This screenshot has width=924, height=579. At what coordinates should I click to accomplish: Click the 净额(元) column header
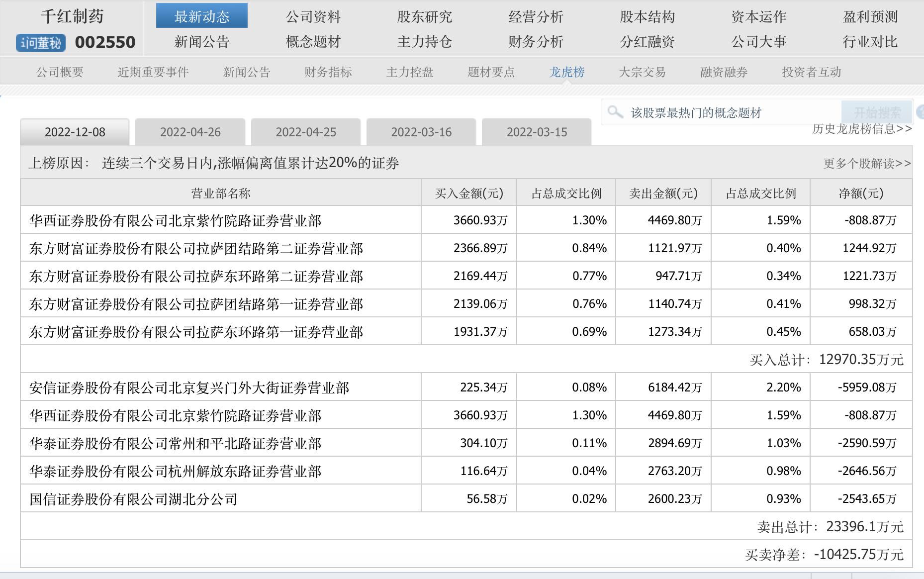861,193
